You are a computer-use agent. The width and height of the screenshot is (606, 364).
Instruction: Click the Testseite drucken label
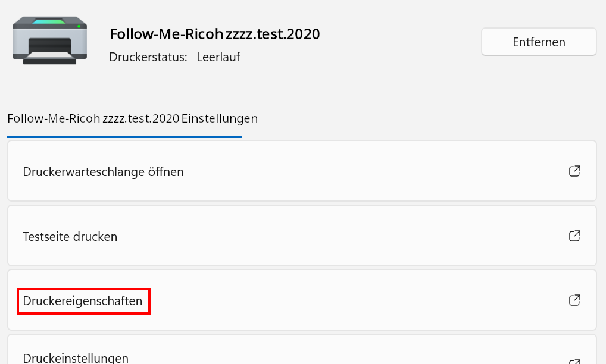coord(70,237)
